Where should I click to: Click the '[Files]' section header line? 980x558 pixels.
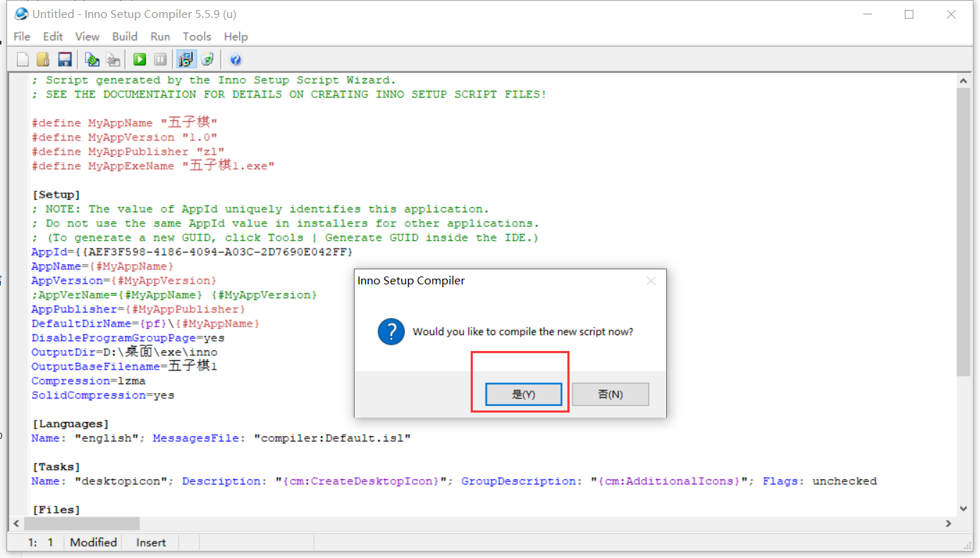click(57, 510)
